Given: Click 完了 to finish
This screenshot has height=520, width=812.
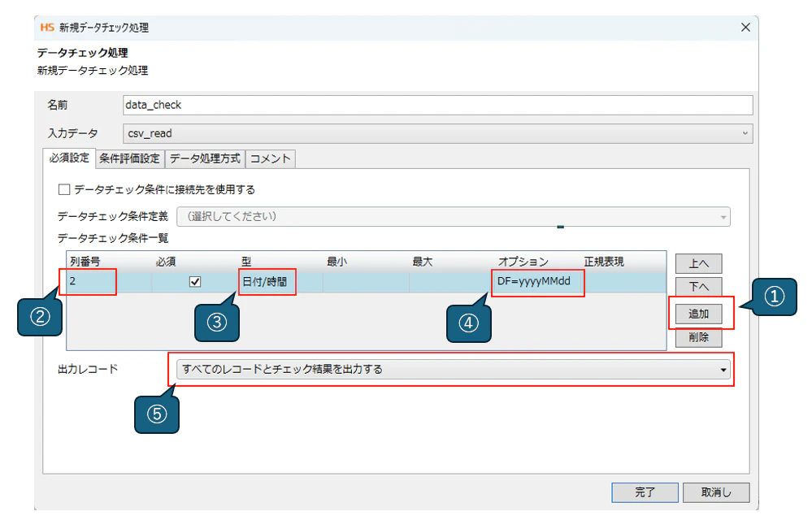Looking at the screenshot, I should pos(645,492).
